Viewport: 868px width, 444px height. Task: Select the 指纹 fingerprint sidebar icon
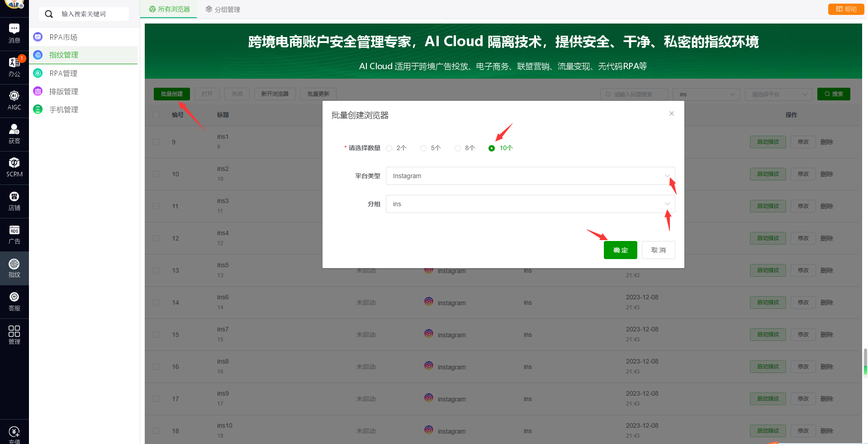click(14, 268)
